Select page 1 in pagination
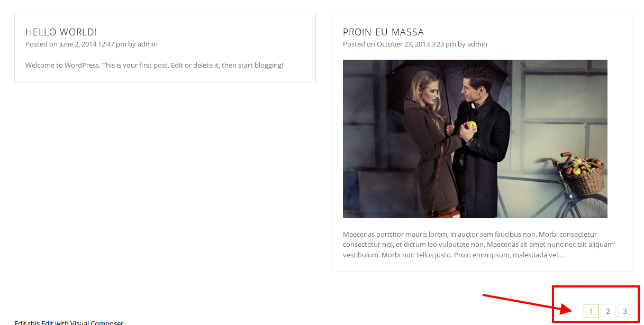Image resolution: width=644 pixels, height=325 pixels. click(591, 311)
